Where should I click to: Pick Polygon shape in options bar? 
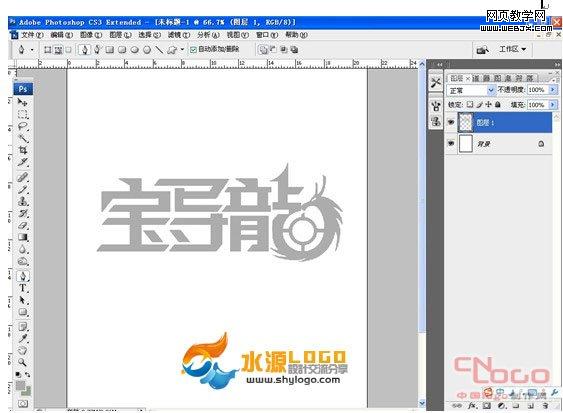click(147, 50)
